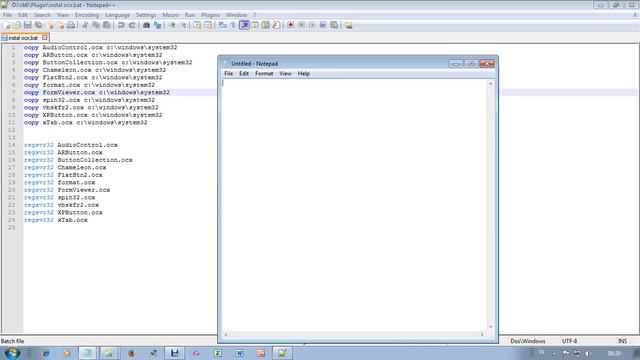Open Notepad++ Settings menu
Image resolution: width=640 pixels, height=360 pixels.
[x=146, y=15]
